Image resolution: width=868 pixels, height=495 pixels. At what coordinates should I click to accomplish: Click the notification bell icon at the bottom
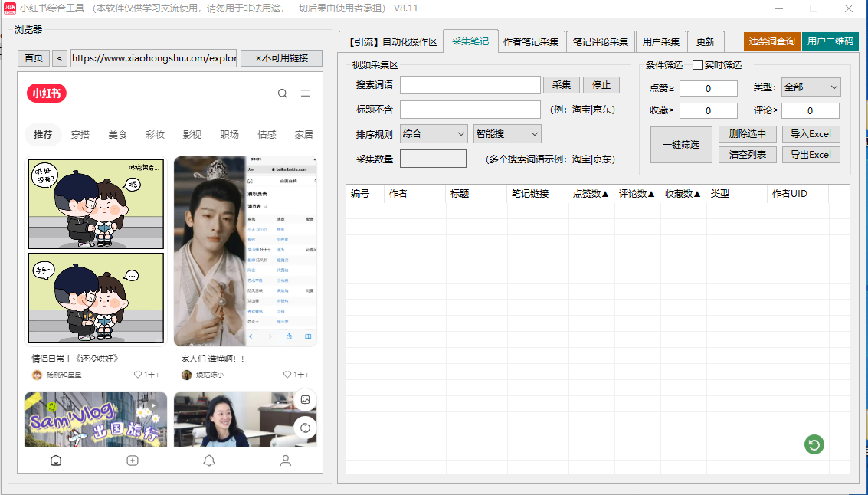pyautogui.click(x=208, y=461)
